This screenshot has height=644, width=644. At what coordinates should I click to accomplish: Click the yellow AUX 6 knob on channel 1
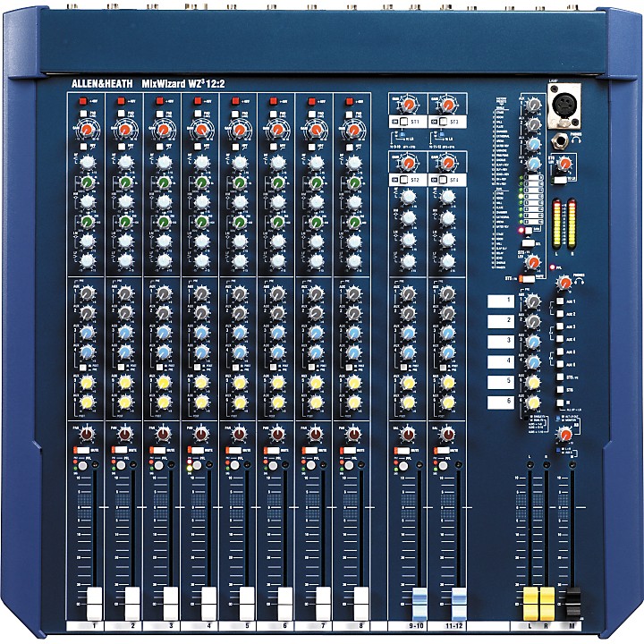pyautogui.click(x=87, y=402)
